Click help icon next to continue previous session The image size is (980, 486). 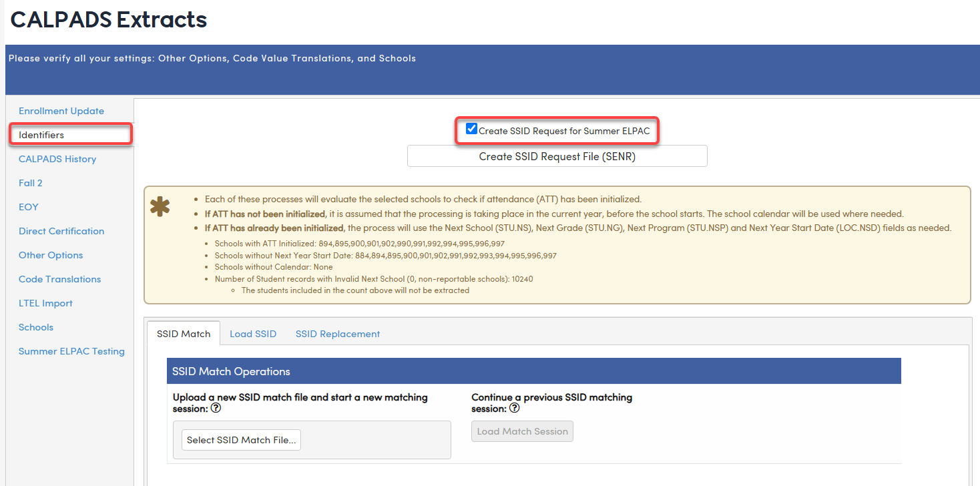tap(514, 409)
